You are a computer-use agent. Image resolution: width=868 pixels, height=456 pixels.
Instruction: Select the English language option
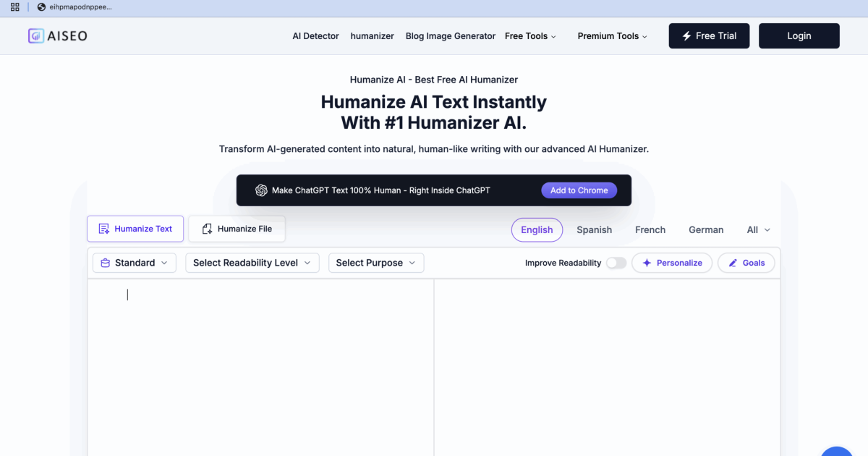tap(537, 229)
